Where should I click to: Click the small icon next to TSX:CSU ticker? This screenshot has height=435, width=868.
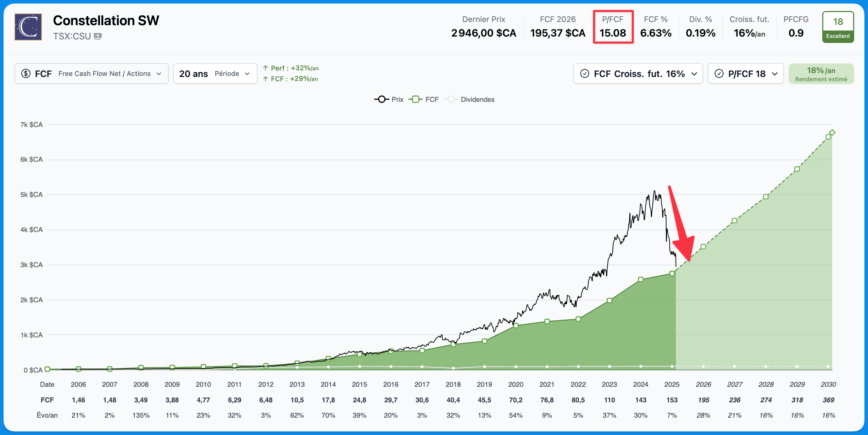tap(98, 36)
